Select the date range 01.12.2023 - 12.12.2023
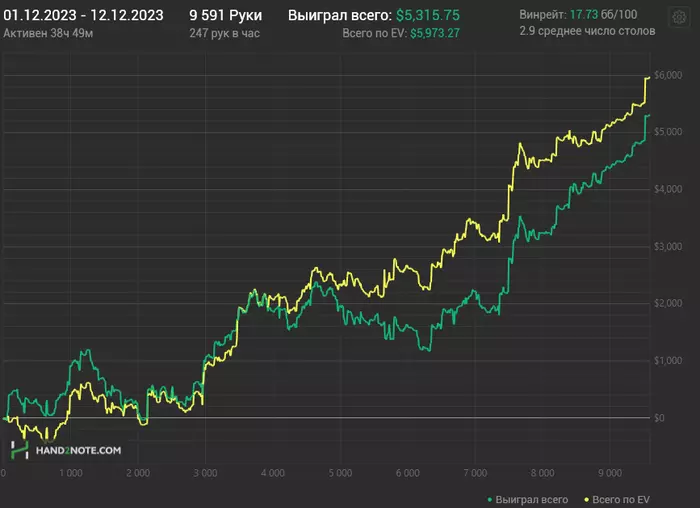Viewport: 700px width, 508px height. tap(83, 15)
